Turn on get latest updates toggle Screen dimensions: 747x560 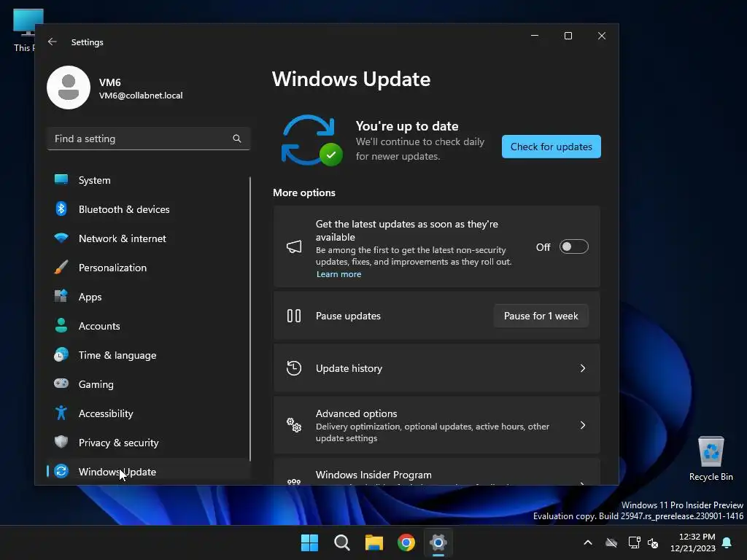click(x=573, y=246)
